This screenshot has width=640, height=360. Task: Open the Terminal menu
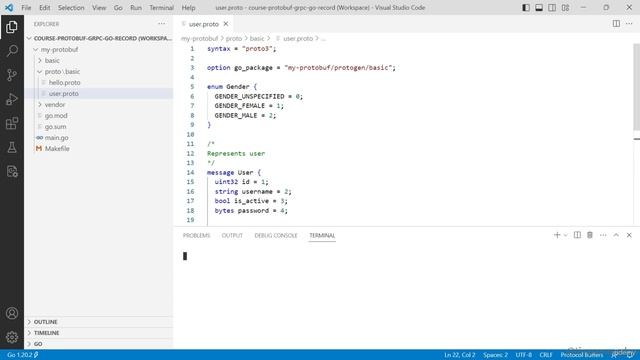click(161, 7)
